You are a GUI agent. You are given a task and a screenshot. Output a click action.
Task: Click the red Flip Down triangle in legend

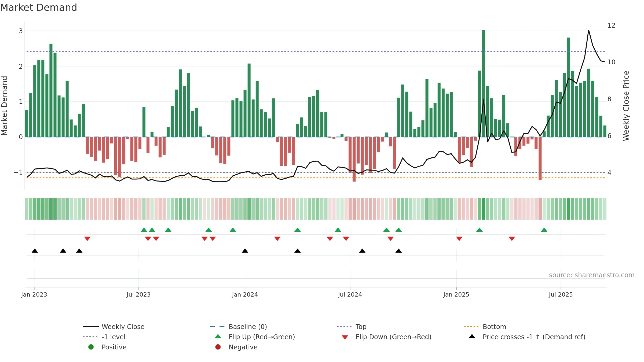tap(345, 337)
